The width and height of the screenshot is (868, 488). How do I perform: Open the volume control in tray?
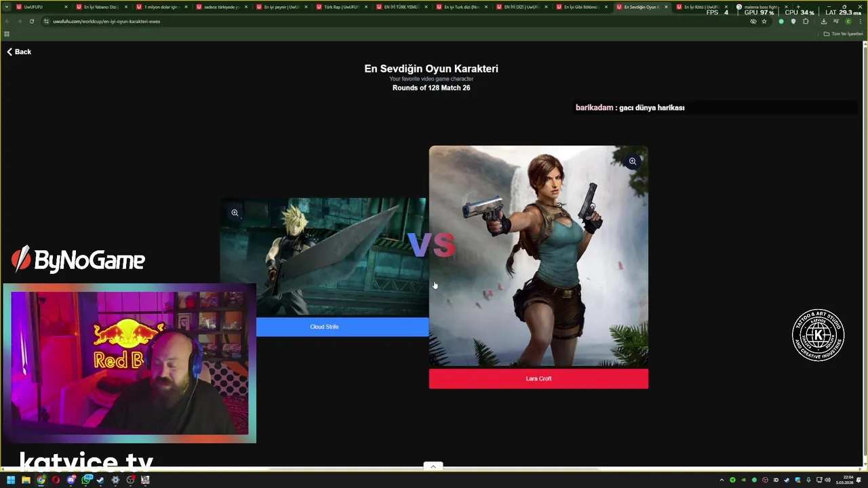(x=827, y=480)
